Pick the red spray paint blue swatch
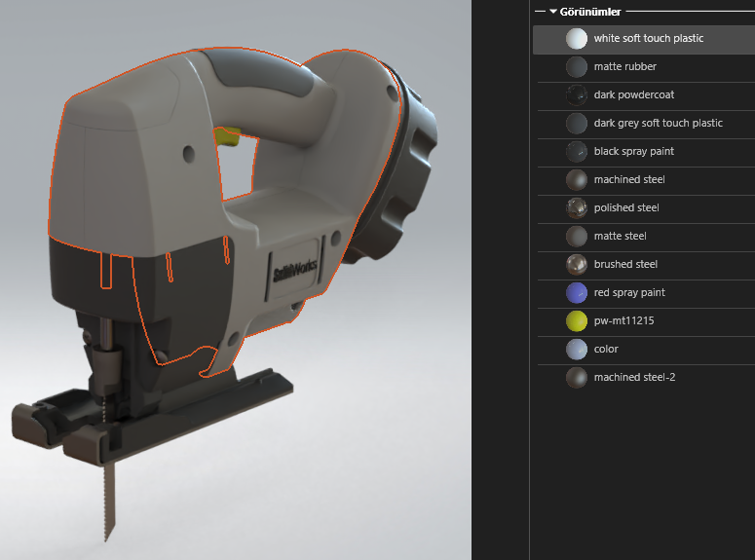The image size is (755, 560). tap(577, 293)
